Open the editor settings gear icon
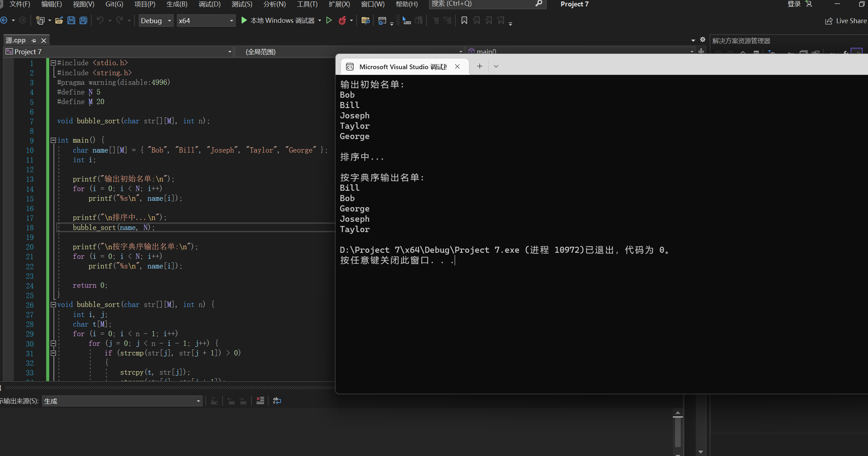This screenshot has width=868, height=456. coord(703,40)
